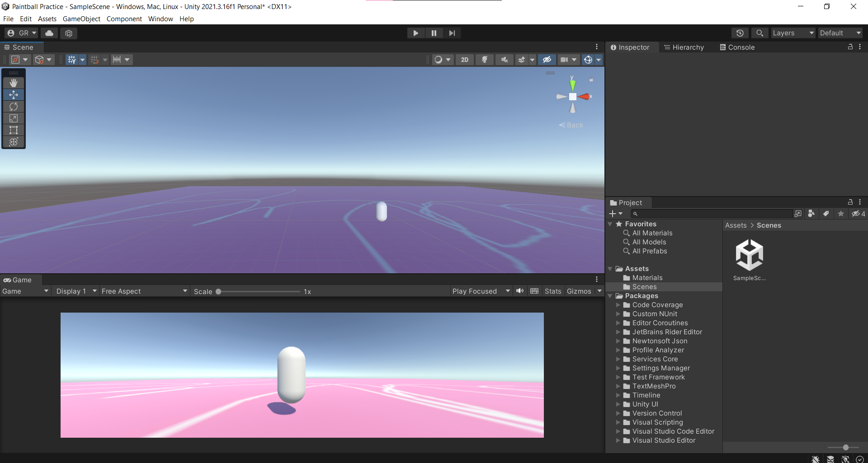Image resolution: width=868 pixels, height=463 pixels.
Task: Click the green Y axis cone
Action: tap(573, 85)
